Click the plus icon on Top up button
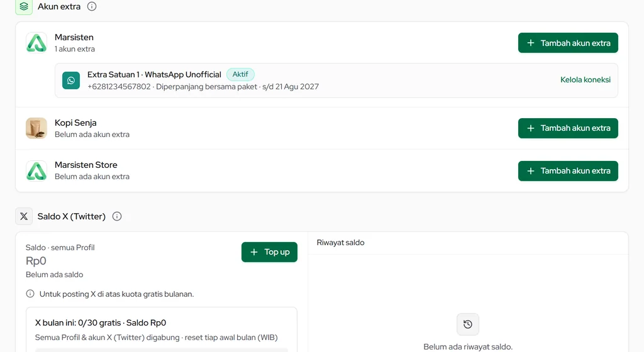The image size is (644, 352). [x=254, y=252]
